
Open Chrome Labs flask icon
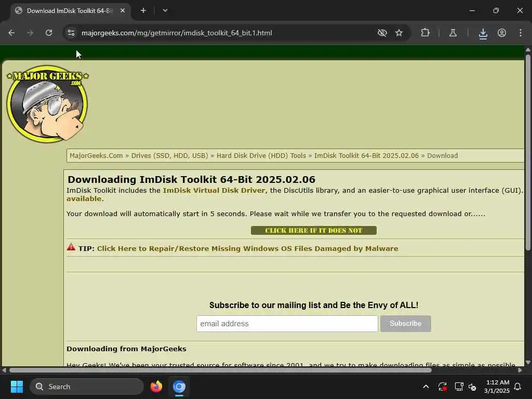(453, 33)
